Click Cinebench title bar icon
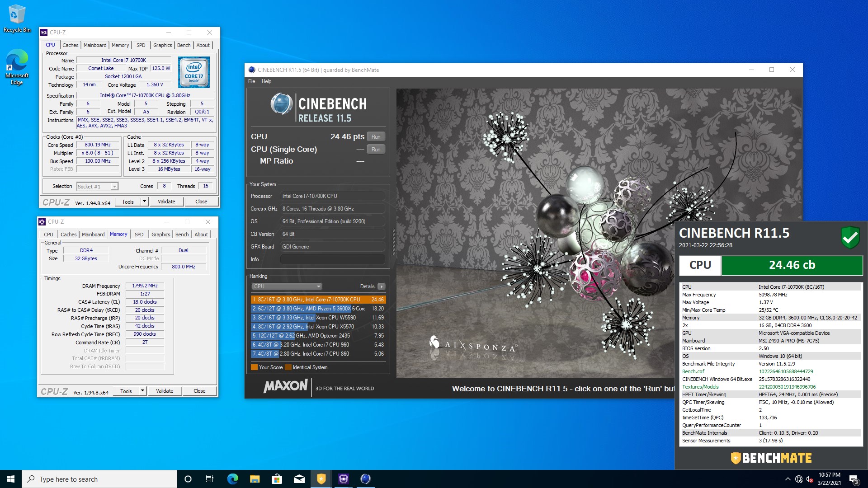The height and width of the screenshot is (488, 868). (252, 70)
